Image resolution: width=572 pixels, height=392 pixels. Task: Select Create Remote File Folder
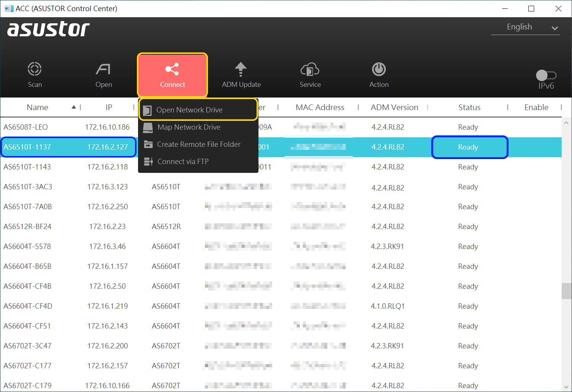coord(198,144)
